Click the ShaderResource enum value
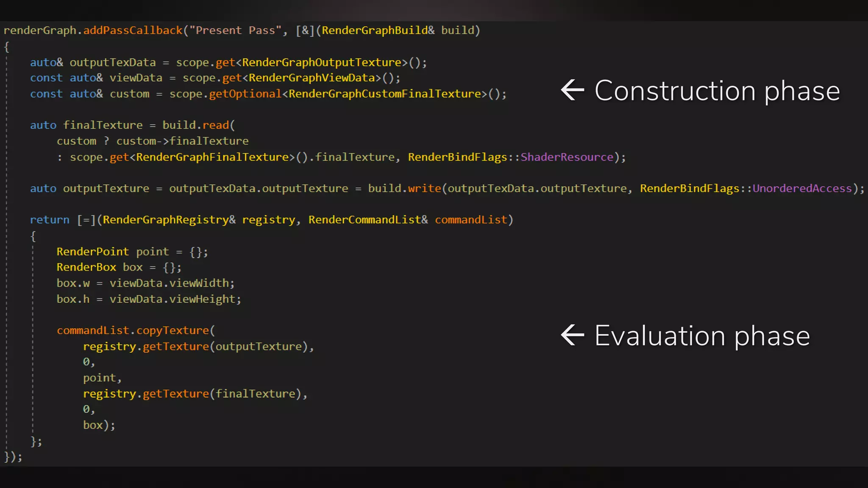Viewport: 868px width, 488px height. coord(567,157)
